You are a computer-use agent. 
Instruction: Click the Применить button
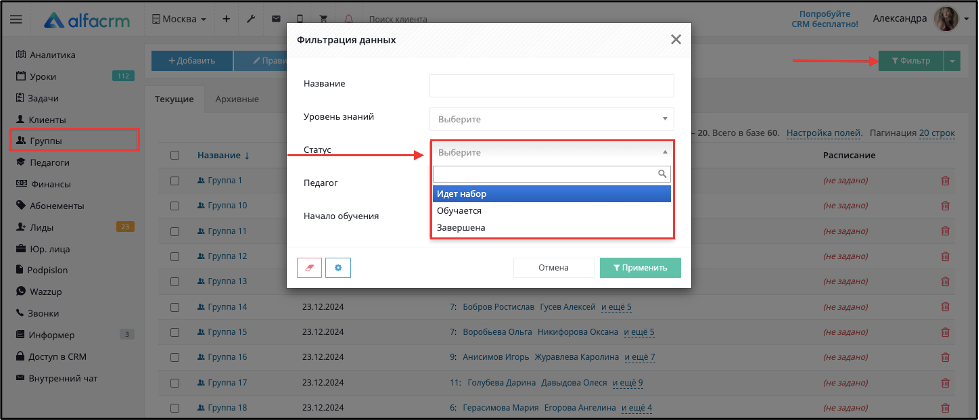[640, 268]
